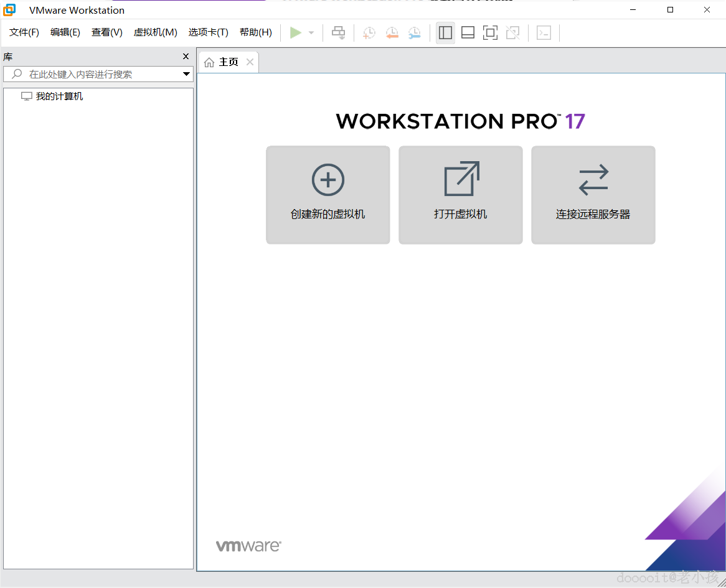
Task: Click the green power on play icon
Action: (x=295, y=33)
